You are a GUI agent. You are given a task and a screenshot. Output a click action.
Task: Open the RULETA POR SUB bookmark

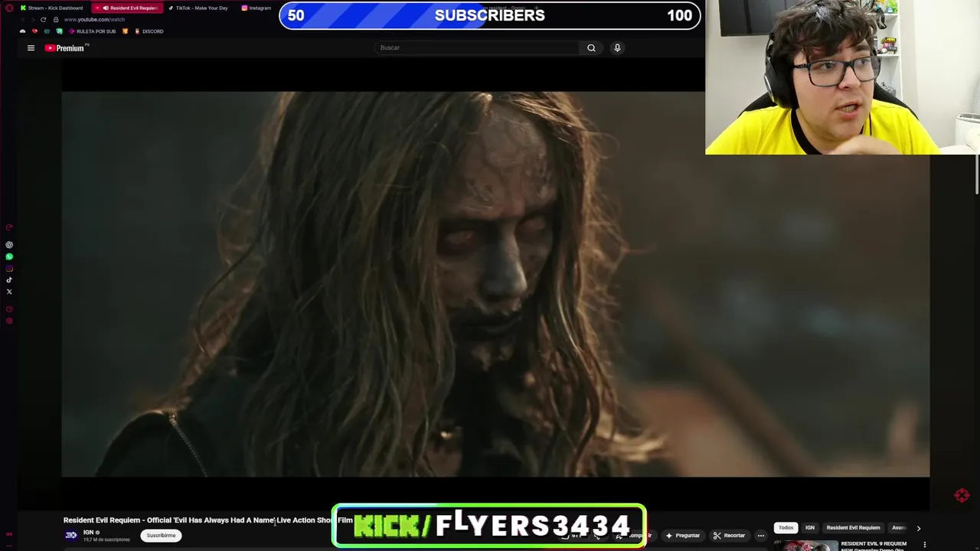click(x=92, y=31)
